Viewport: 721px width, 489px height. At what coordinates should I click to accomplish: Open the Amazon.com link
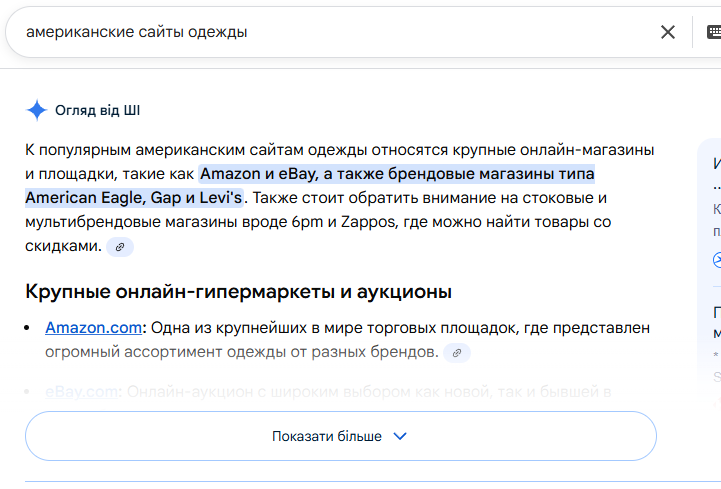[93, 327]
